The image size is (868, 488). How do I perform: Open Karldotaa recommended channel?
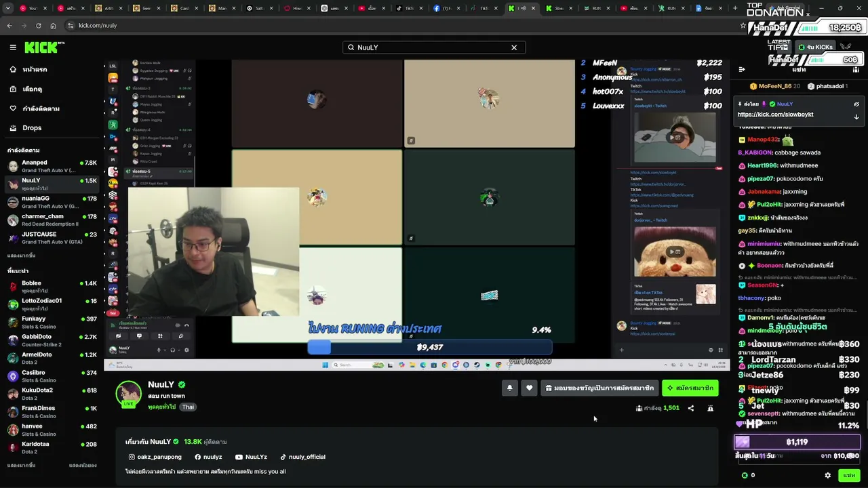[53, 447]
